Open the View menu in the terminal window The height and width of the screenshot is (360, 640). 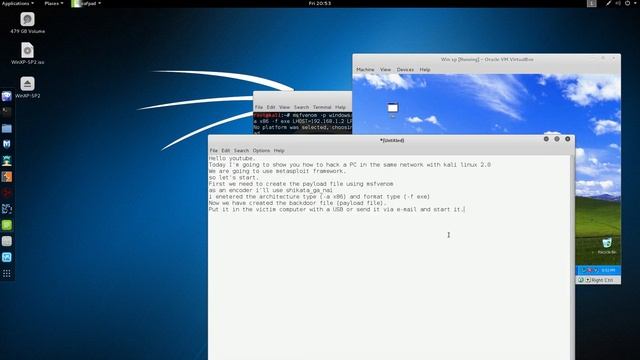pos(284,107)
